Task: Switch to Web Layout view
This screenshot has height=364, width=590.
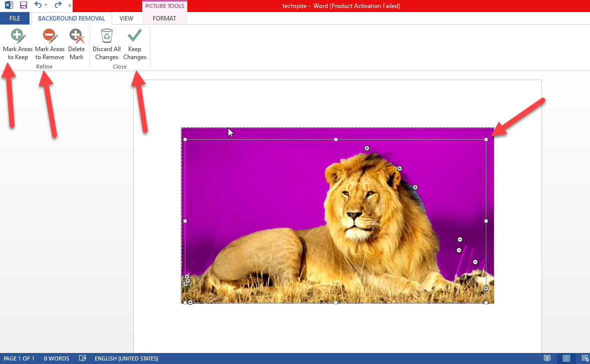Action: pyautogui.click(x=584, y=358)
